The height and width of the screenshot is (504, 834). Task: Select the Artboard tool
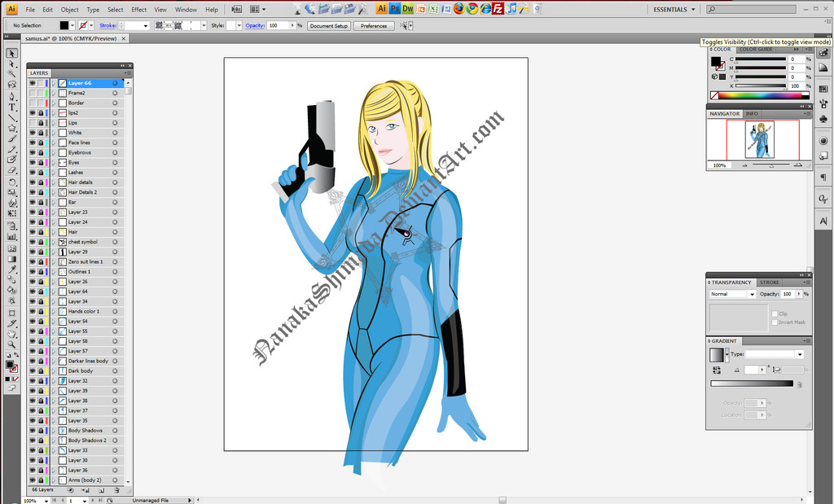[x=11, y=313]
